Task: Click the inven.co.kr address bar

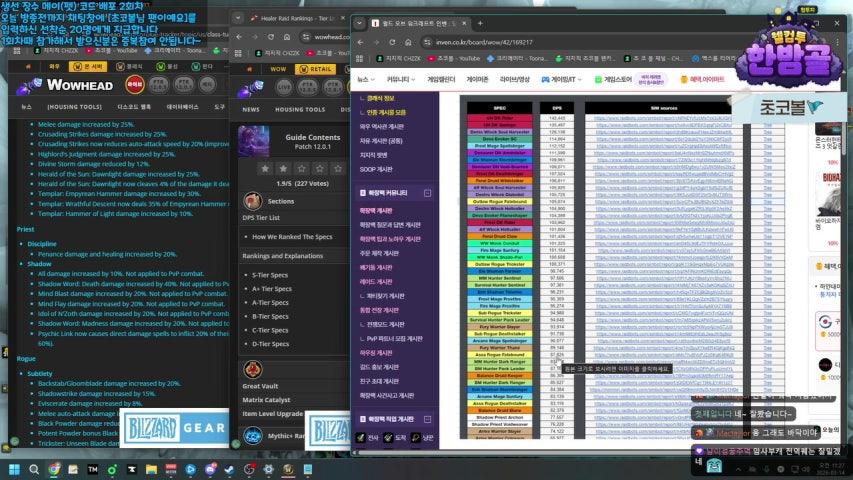Action: [x=480, y=40]
